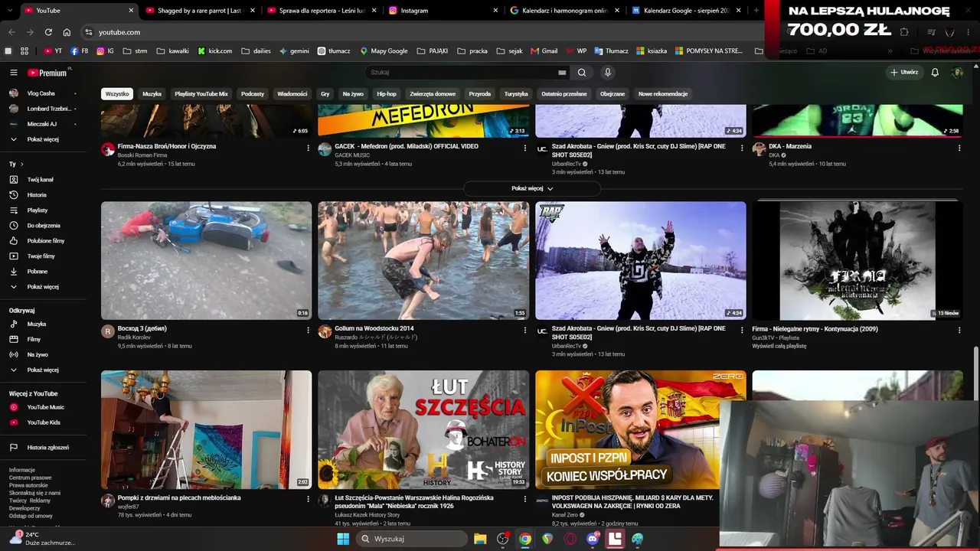Click the centered Pokaż więcej shelf expander
The height and width of the screenshot is (551, 980).
tap(532, 188)
